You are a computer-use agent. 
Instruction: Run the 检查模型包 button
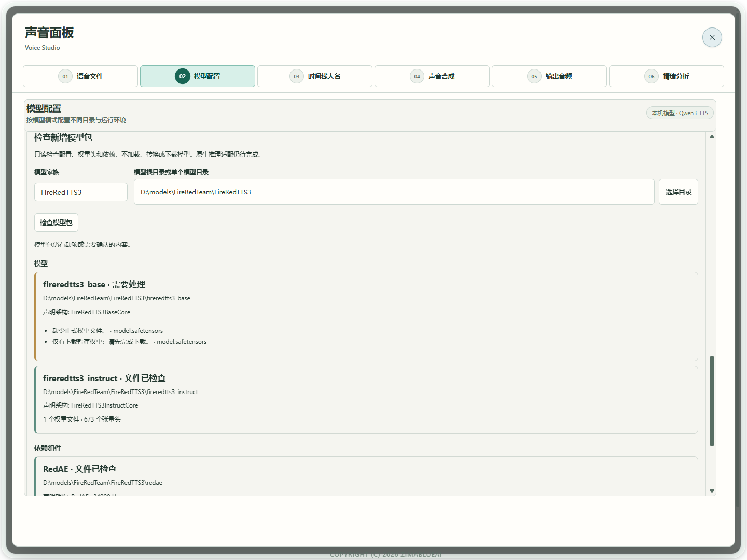pyautogui.click(x=56, y=222)
